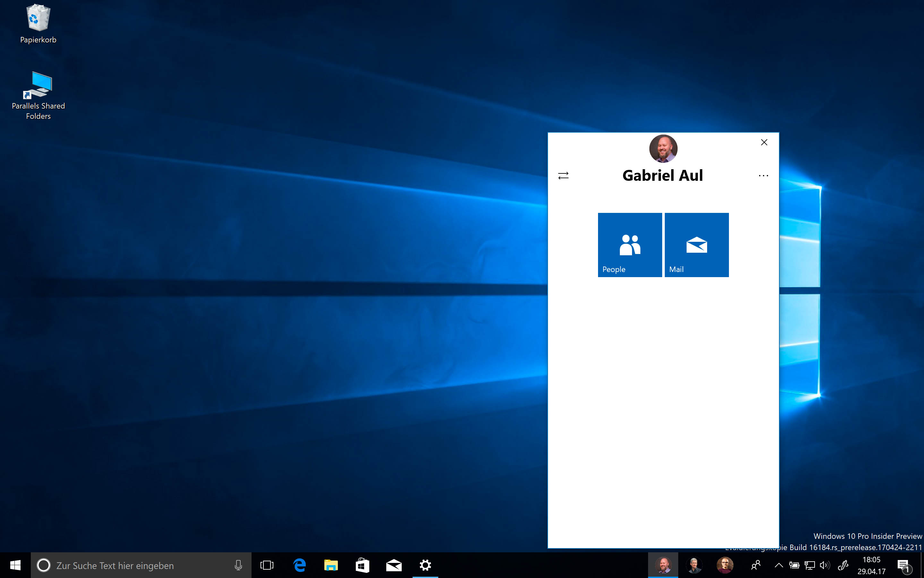
Task: Click the Gabriel Aul name heading
Action: tap(663, 175)
